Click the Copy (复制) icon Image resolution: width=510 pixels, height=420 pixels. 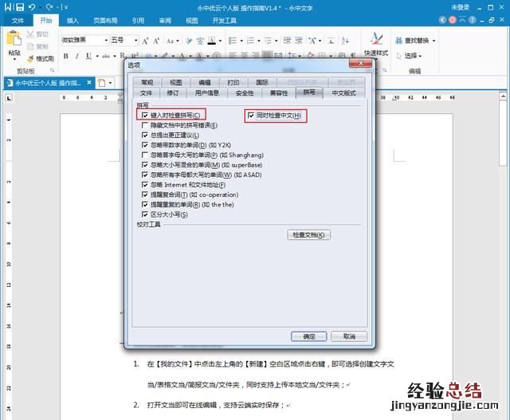tap(30, 46)
